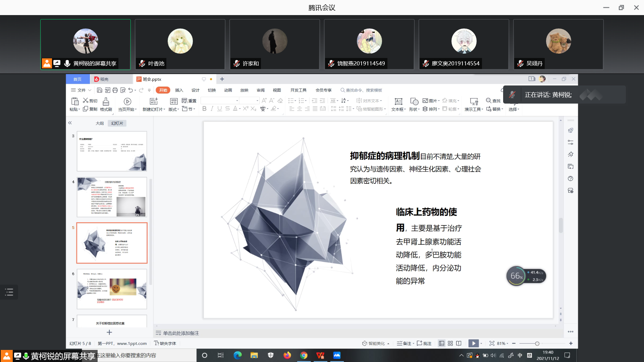644x362 pixels.
Task: Switch to reading view book icon
Action: 459,343
